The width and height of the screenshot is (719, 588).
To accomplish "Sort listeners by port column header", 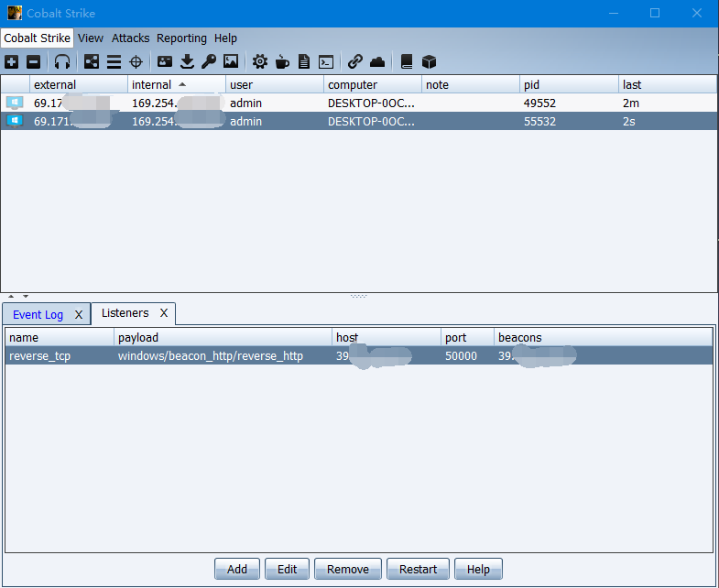I will 467,338.
